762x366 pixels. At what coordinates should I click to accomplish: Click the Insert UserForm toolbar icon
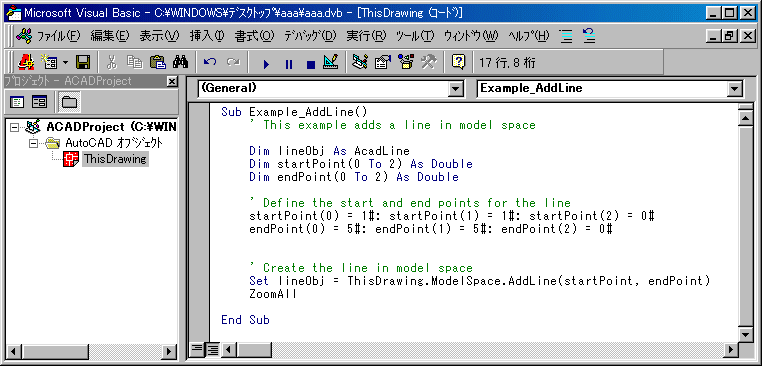[x=50, y=62]
